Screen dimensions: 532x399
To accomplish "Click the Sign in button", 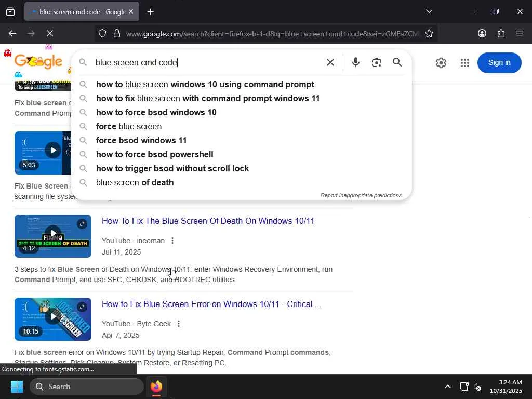I will (499, 63).
